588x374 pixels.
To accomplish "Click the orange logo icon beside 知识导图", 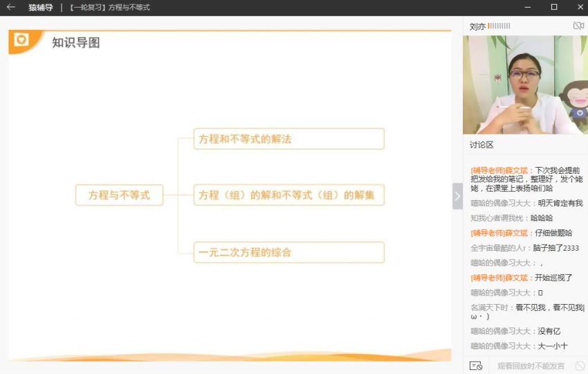I will 21,39.
